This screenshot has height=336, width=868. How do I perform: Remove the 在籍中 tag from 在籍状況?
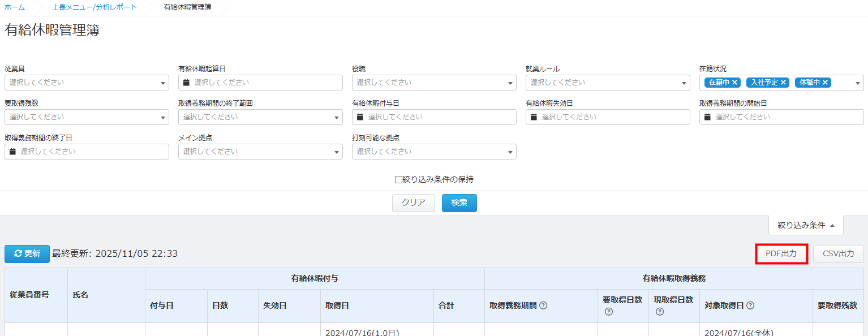(734, 83)
